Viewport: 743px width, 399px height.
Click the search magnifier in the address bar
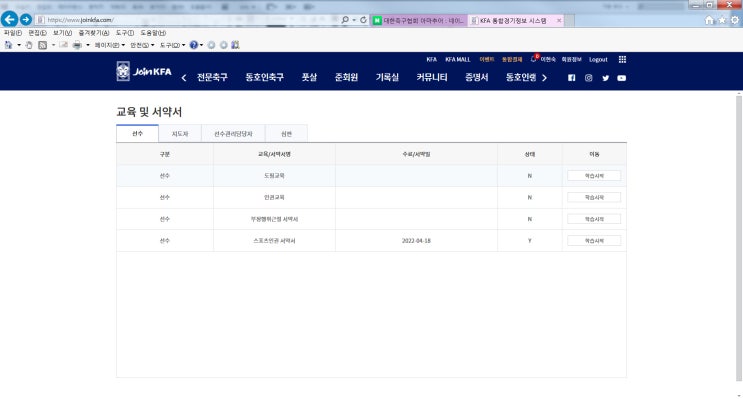345,20
